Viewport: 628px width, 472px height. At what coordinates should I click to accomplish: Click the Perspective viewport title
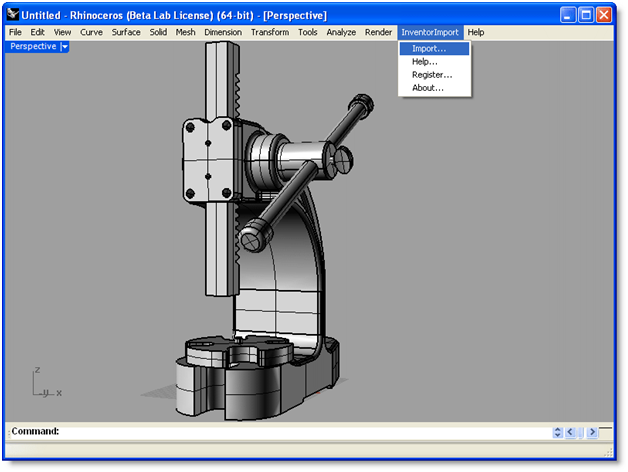33,46
